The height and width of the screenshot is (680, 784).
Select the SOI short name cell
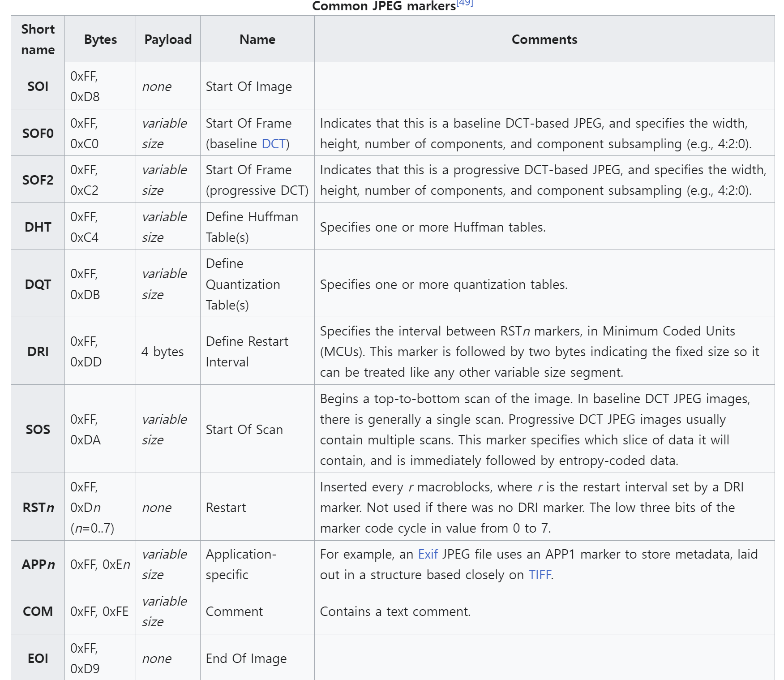coord(38,86)
